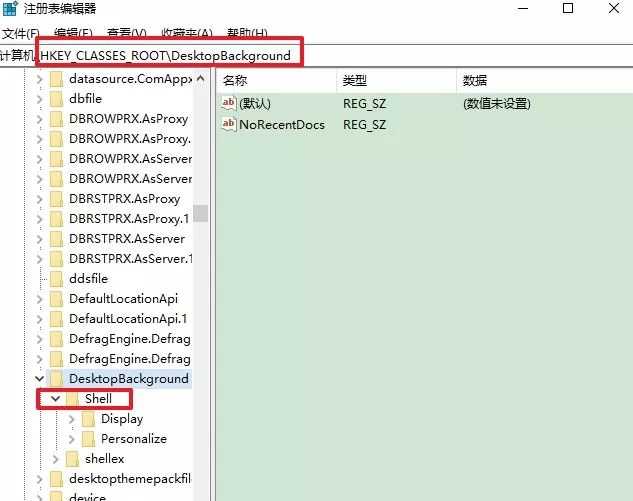Screen dimensions: 633x501
Task: Click the REG_SZ type of NoRecentDocs row
Action: click(364, 125)
